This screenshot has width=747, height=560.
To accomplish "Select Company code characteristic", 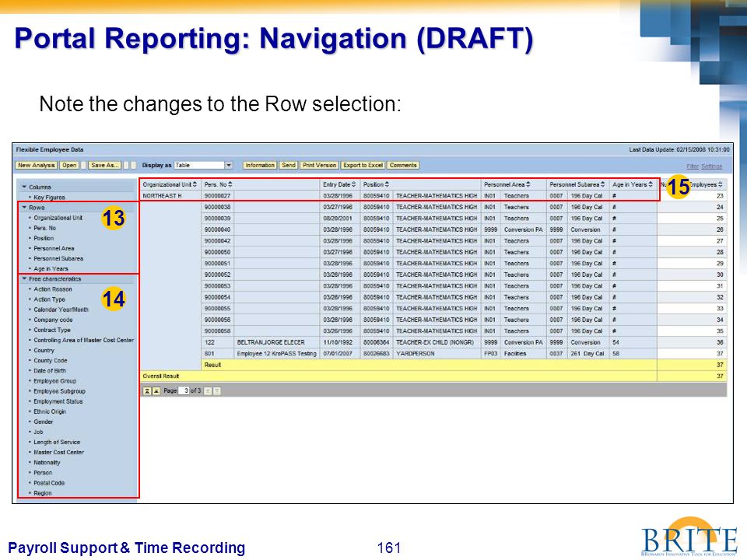I will (54, 320).
